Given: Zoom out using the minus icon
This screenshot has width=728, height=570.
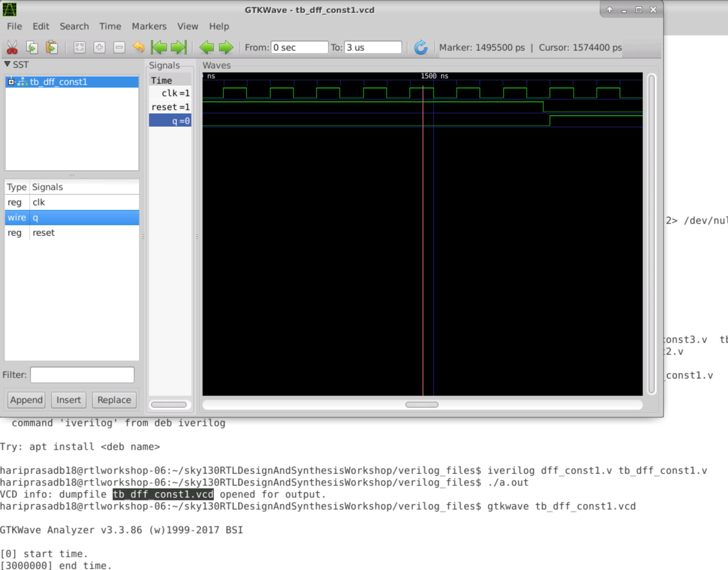Looking at the screenshot, I should (119, 47).
